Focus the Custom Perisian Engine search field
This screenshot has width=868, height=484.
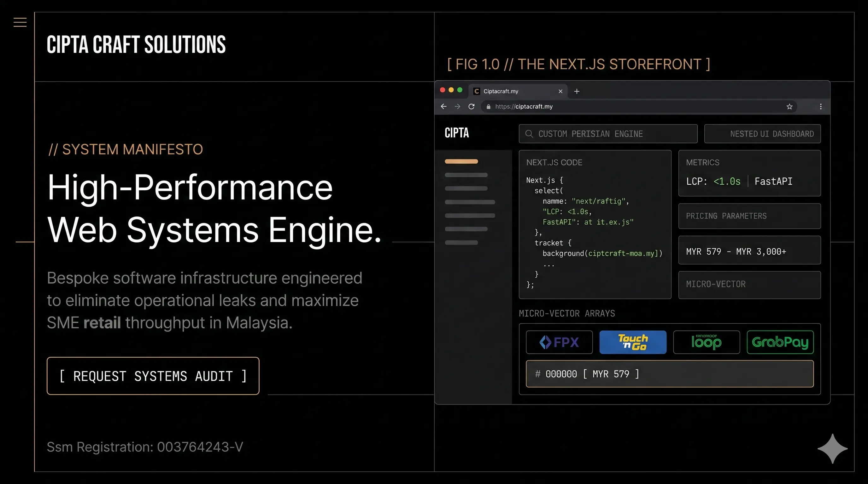(x=608, y=134)
